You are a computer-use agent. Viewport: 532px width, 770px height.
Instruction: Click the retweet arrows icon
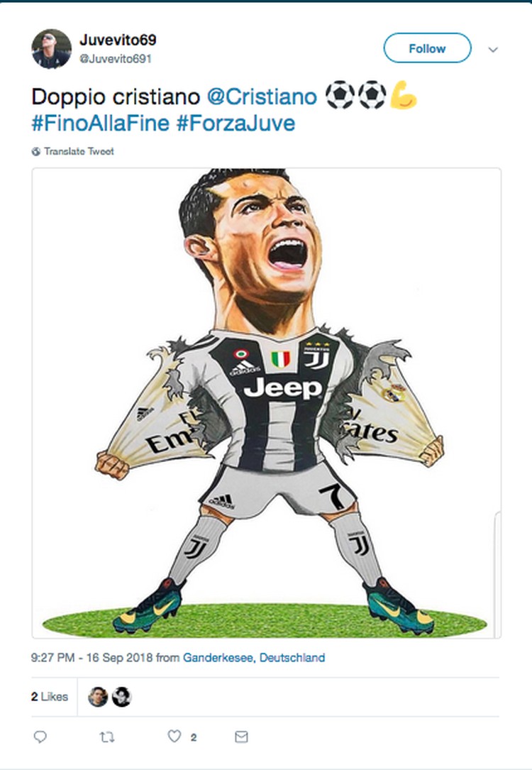tap(107, 737)
